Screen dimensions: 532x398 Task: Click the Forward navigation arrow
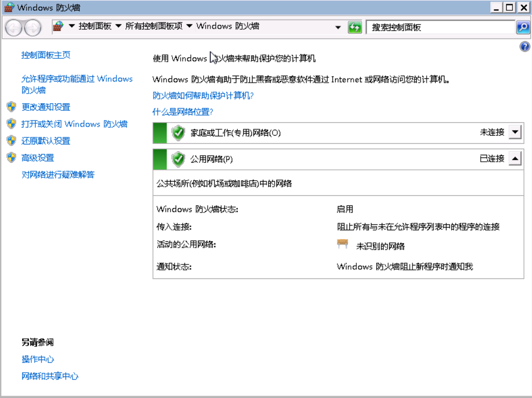click(x=33, y=28)
